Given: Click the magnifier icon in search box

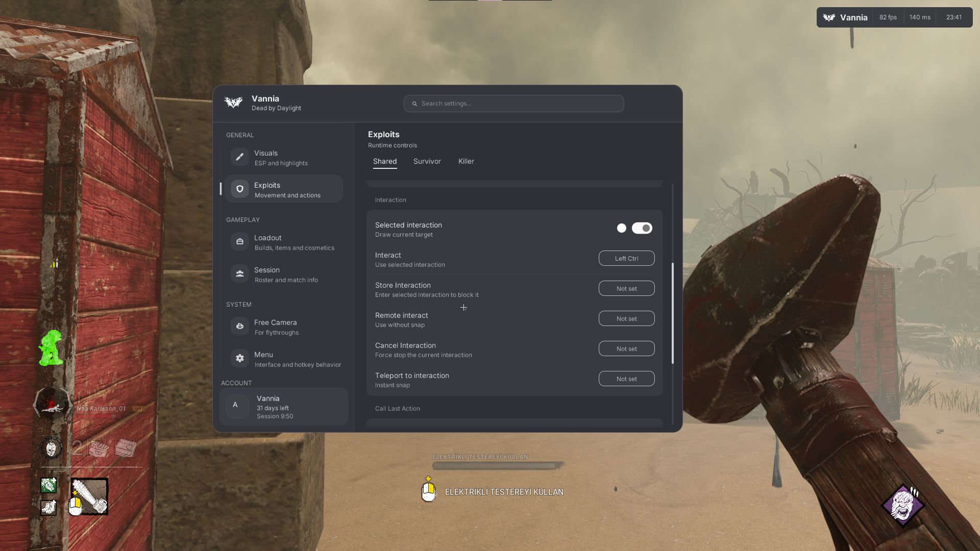Looking at the screenshot, I should 414,104.
